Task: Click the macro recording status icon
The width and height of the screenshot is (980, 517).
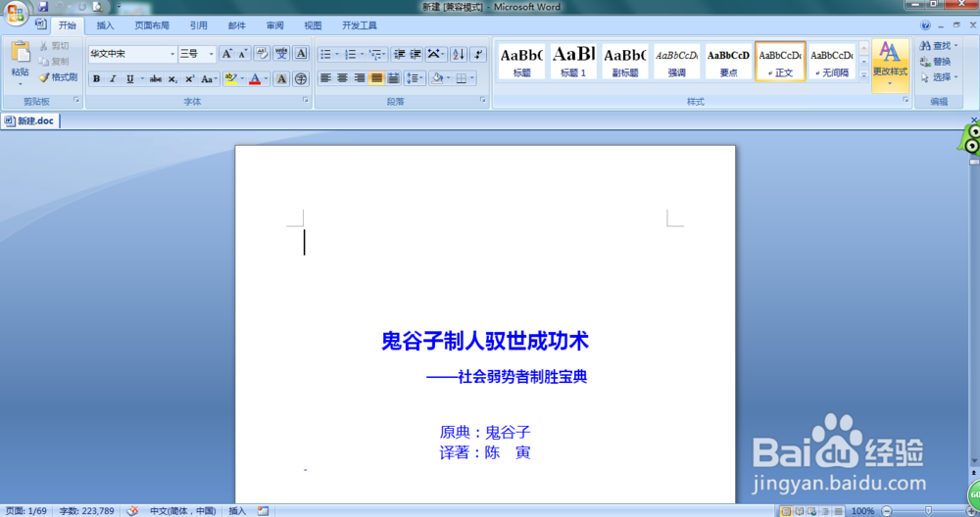Action: click(263, 511)
